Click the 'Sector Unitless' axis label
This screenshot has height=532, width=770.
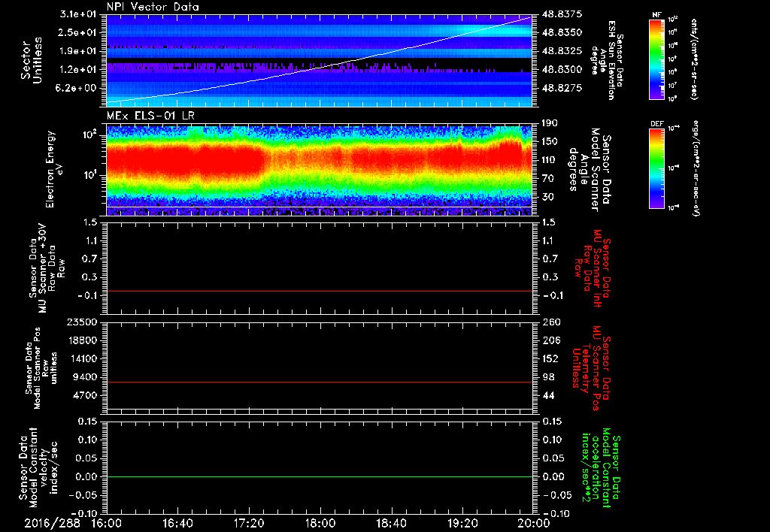point(32,60)
